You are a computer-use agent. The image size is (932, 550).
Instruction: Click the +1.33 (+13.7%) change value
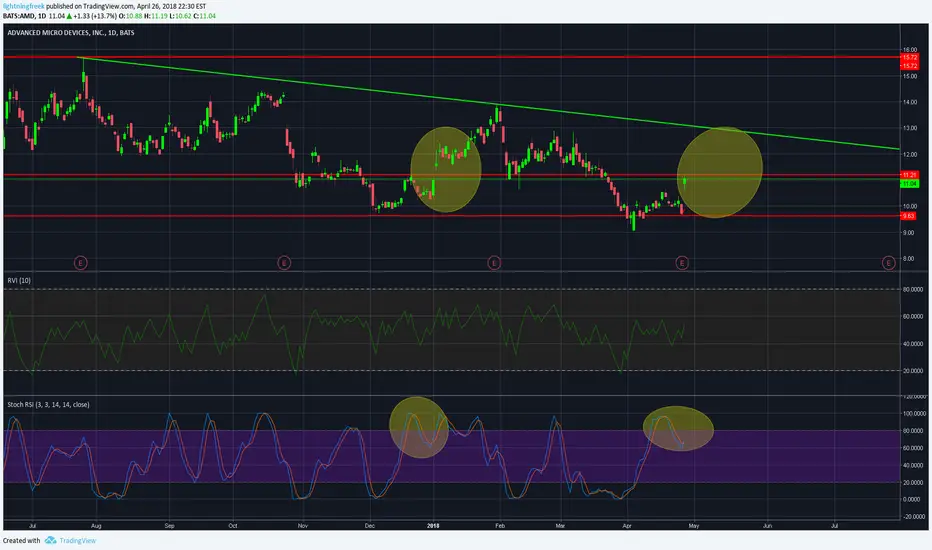click(95, 16)
